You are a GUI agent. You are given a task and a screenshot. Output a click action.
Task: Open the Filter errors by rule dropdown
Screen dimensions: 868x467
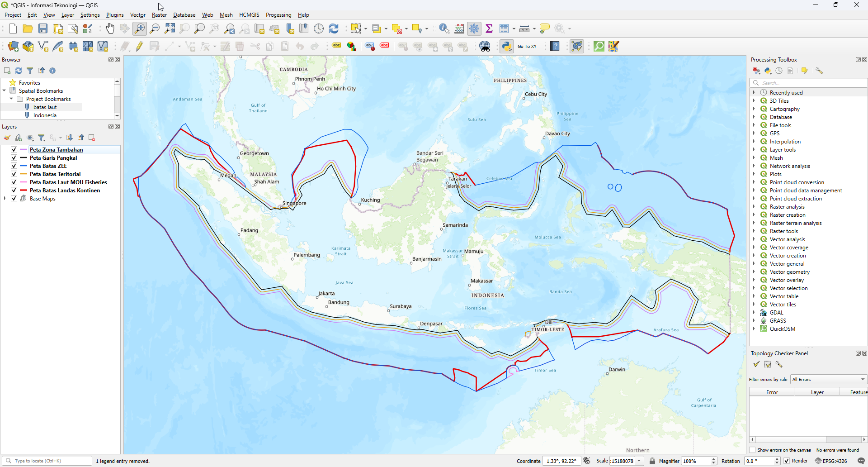pos(828,379)
